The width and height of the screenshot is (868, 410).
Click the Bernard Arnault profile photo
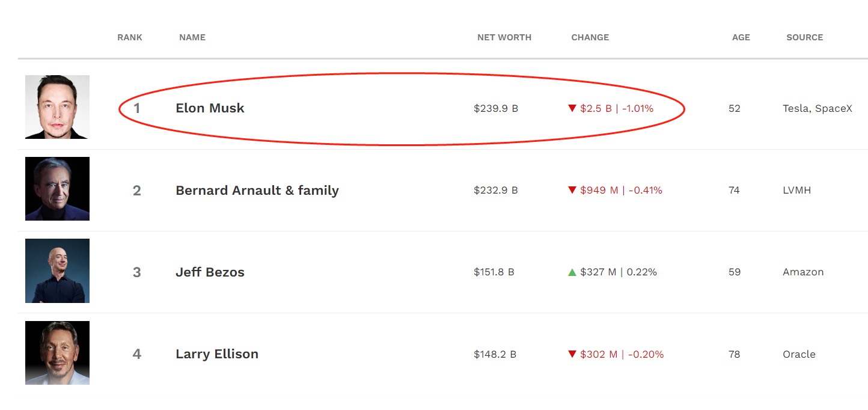click(x=57, y=189)
